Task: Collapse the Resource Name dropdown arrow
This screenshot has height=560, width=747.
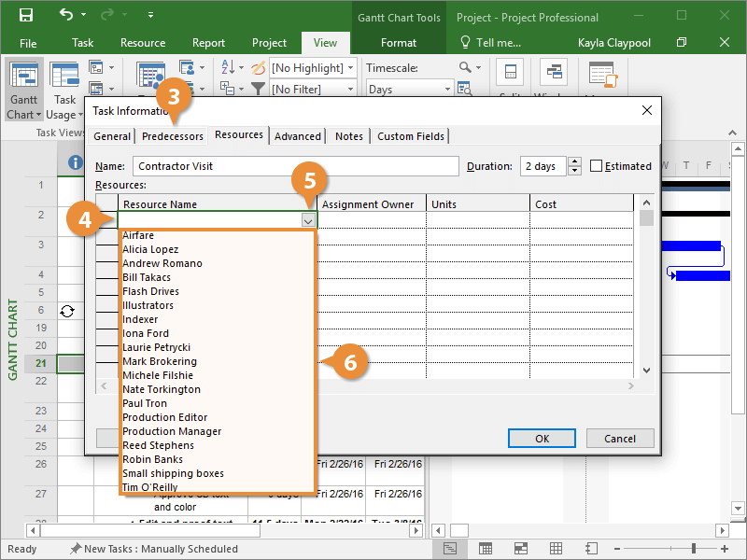Action: pyautogui.click(x=308, y=220)
